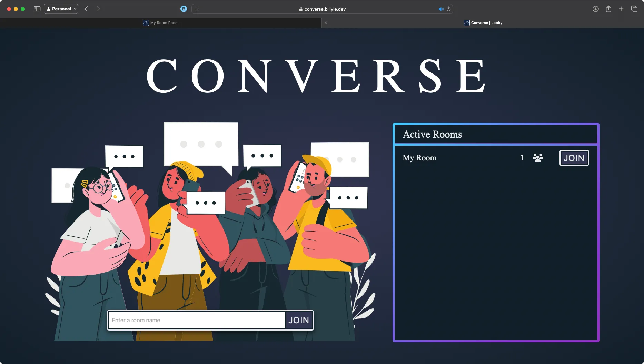Click the participants icon beside My Room

(538, 158)
